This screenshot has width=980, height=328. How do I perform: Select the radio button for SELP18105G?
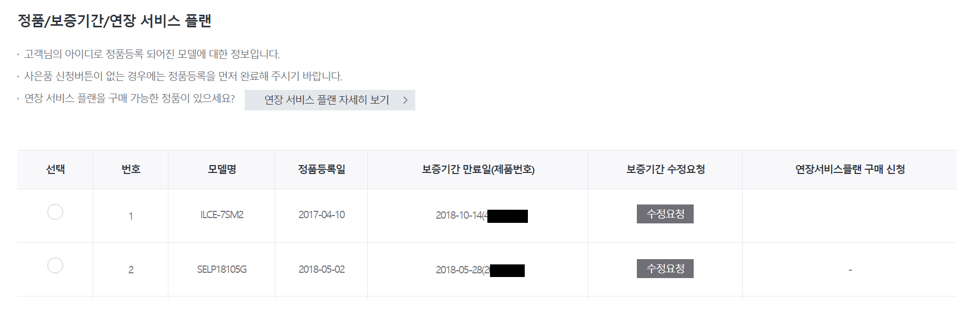click(55, 265)
